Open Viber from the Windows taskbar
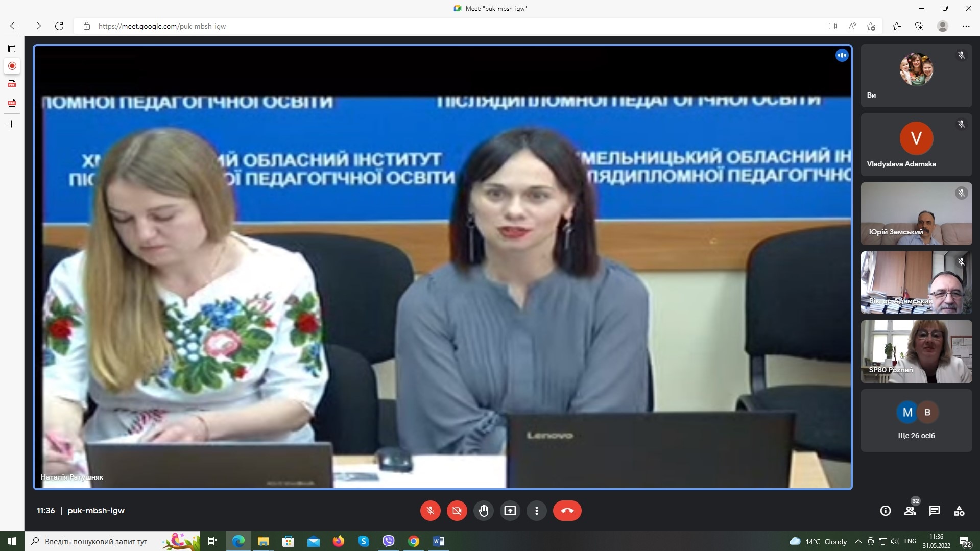 coord(389,541)
